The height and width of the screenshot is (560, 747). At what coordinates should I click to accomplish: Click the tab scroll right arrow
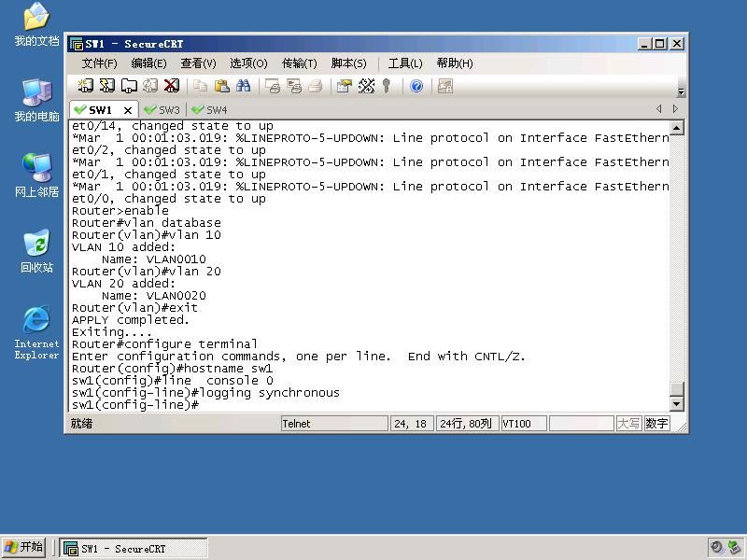pos(675,109)
